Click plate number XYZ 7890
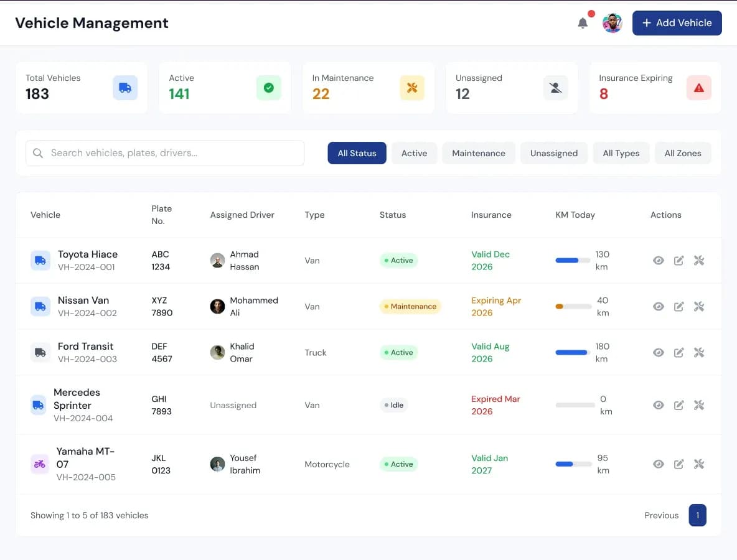The width and height of the screenshot is (737, 560). pos(162,306)
